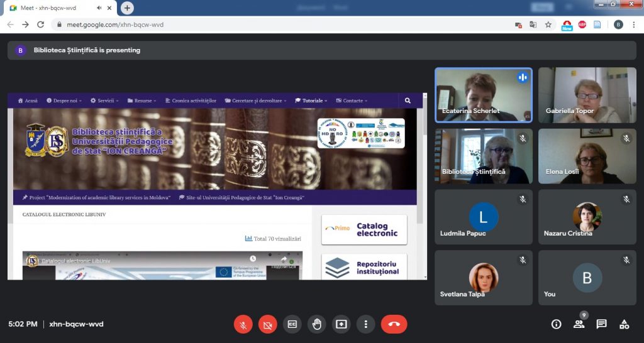Reload the Meet page
Viewport: 644px width, 343px height.
[40, 24]
